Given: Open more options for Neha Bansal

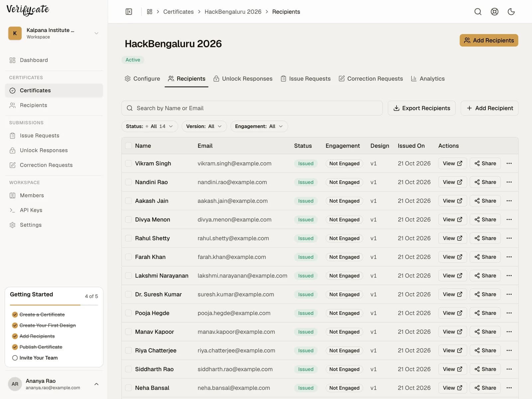Looking at the screenshot, I should click(x=509, y=388).
